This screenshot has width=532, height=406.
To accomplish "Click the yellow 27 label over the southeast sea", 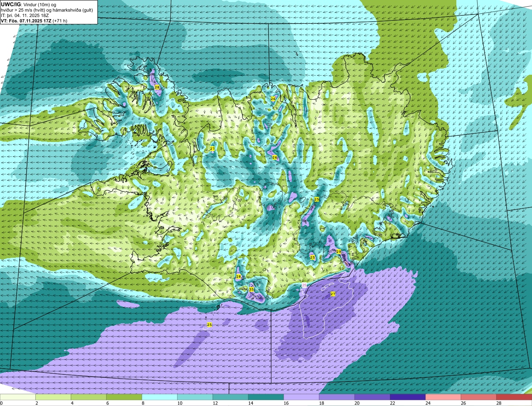I will tap(333, 294).
